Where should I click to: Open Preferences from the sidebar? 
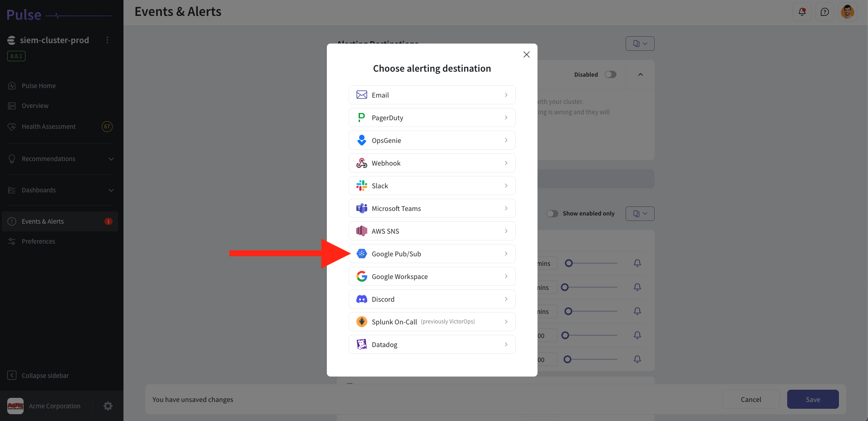tap(39, 241)
